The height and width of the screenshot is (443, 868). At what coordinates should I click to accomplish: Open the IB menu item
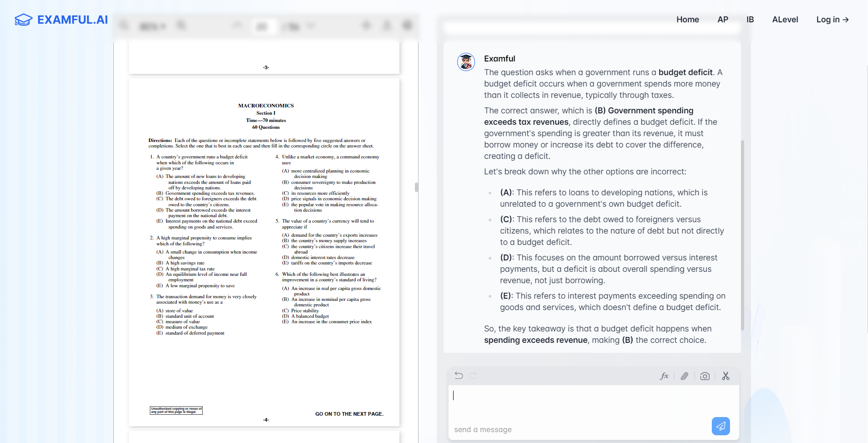[750, 20]
